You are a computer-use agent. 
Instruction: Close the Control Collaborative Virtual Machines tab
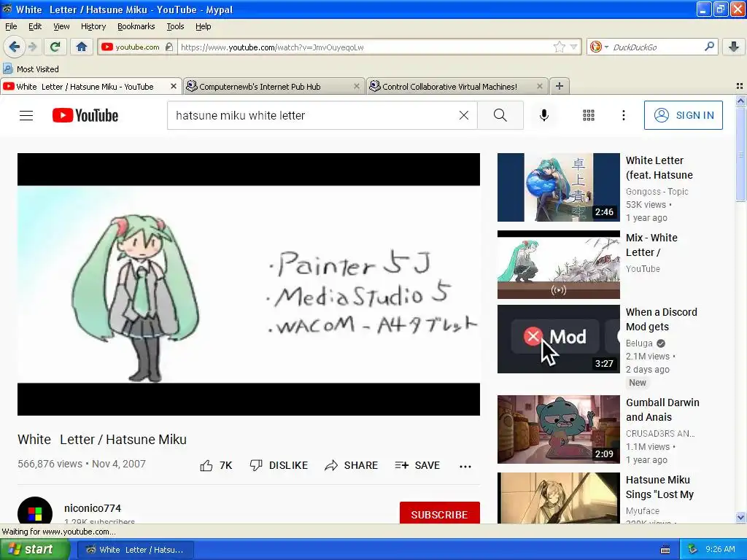tap(539, 86)
